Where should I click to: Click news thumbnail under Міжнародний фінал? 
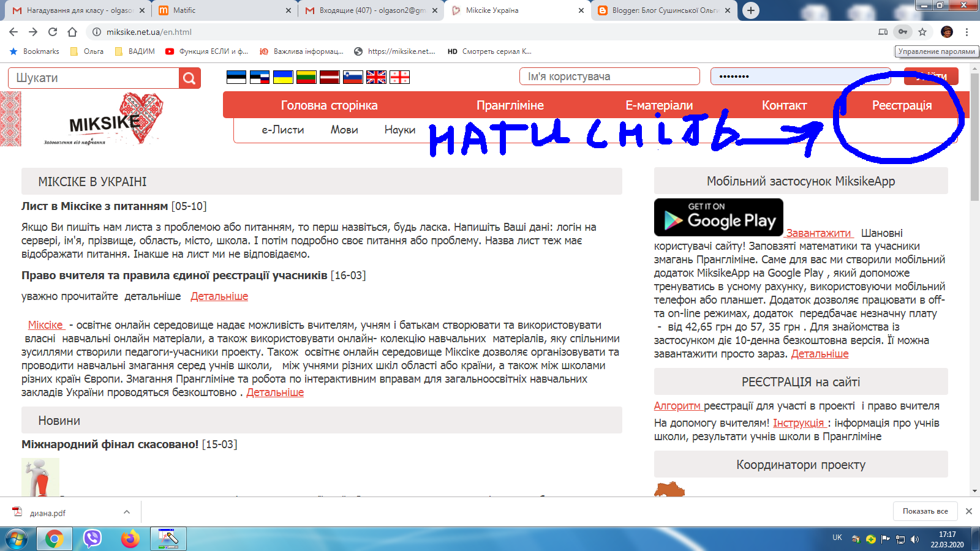(40, 477)
